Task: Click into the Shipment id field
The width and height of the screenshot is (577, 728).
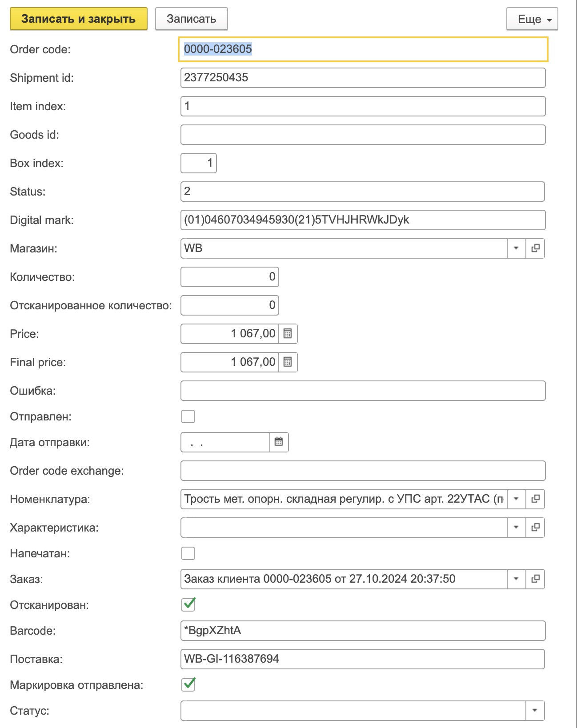Action: (x=363, y=78)
